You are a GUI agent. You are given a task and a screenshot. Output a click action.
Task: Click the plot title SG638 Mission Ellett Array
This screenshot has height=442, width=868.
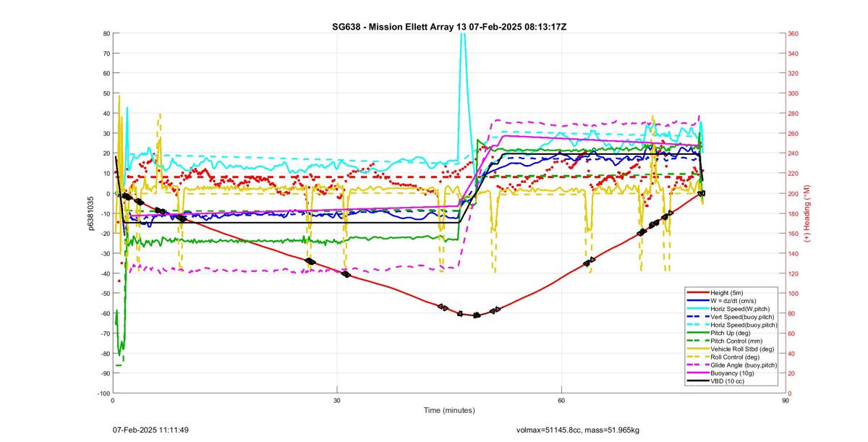coord(449,27)
